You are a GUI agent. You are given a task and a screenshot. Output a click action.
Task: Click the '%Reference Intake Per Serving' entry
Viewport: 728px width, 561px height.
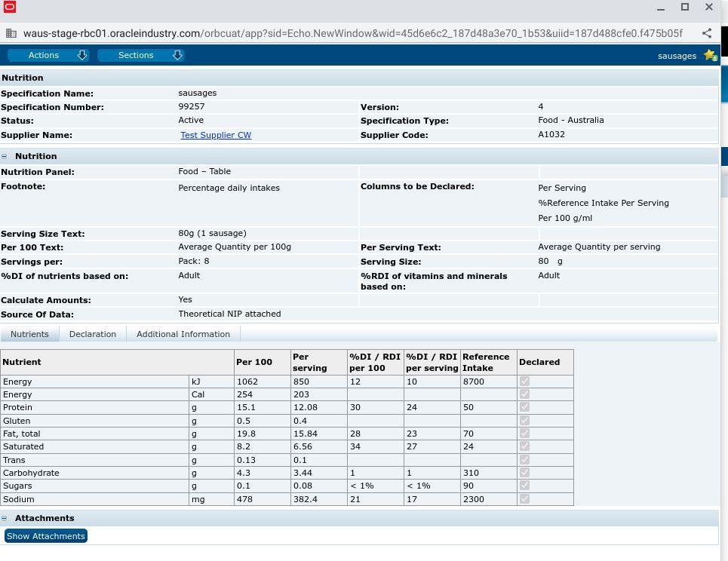point(604,203)
